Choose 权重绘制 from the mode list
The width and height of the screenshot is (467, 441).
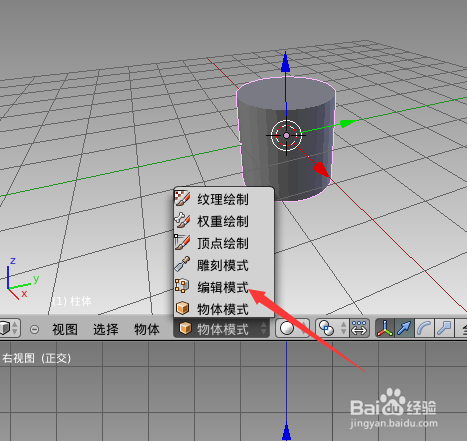click(223, 221)
